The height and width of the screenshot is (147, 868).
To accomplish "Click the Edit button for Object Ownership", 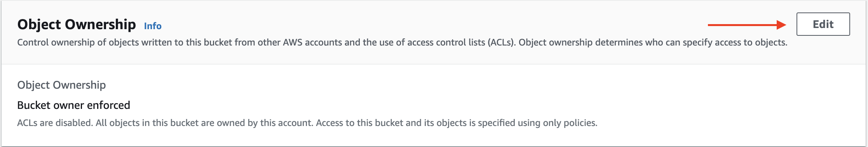I will click(x=823, y=24).
